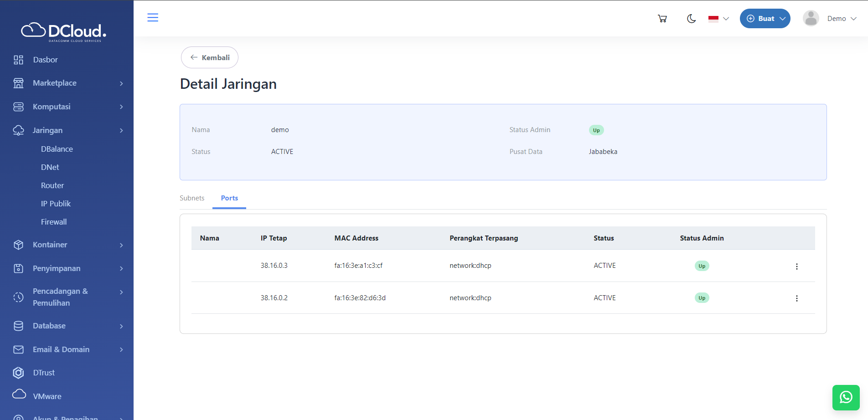This screenshot has width=868, height=420.
Task: Expand the Komputasi sidebar section
Action: click(68, 107)
